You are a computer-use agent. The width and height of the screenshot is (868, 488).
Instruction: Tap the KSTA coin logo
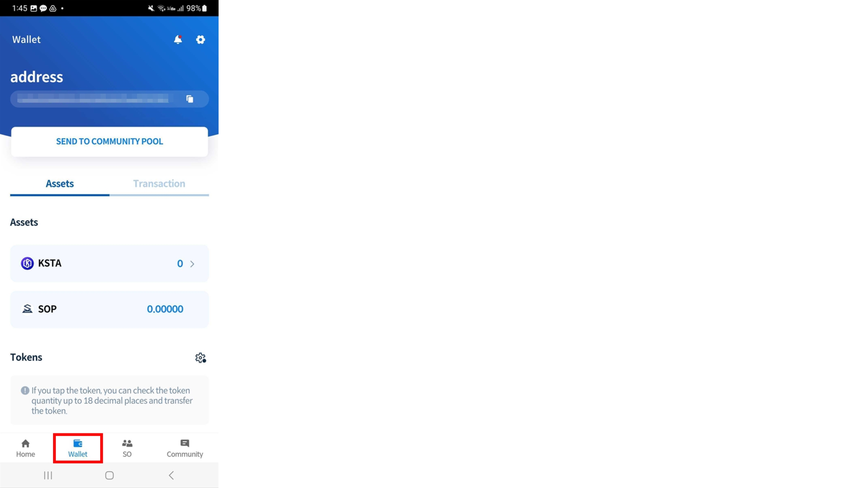pyautogui.click(x=27, y=263)
